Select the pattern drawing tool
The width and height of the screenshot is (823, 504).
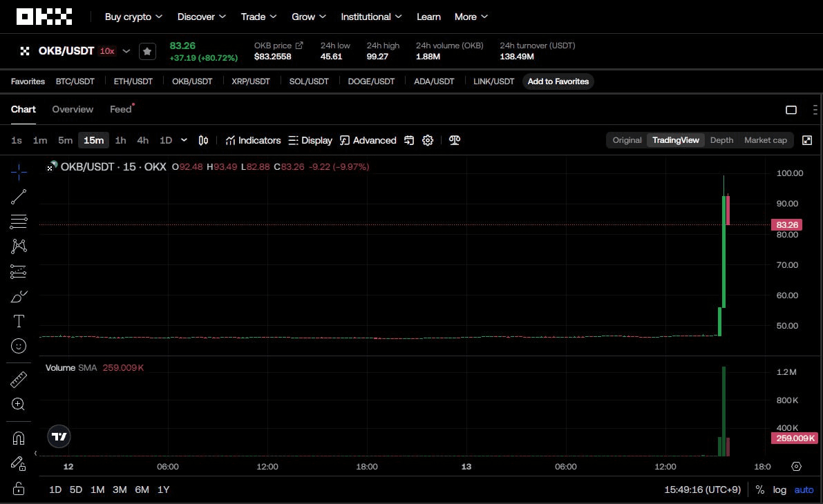click(x=19, y=246)
